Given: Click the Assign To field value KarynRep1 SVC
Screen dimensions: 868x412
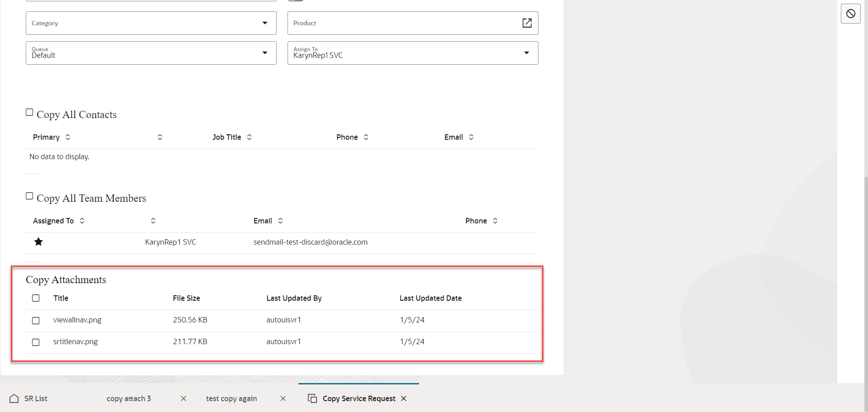Looking at the screenshot, I should click(318, 56).
